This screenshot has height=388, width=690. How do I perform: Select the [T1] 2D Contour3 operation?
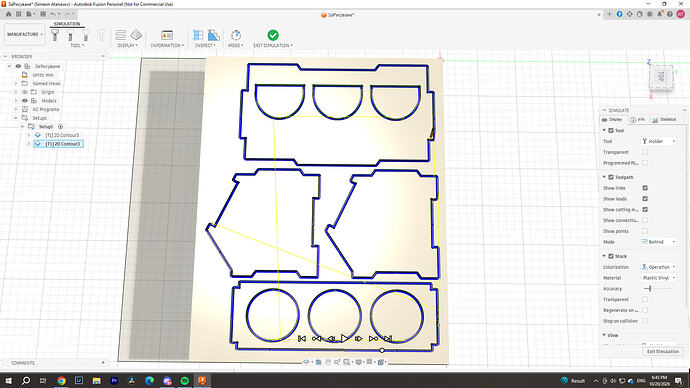click(x=59, y=144)
